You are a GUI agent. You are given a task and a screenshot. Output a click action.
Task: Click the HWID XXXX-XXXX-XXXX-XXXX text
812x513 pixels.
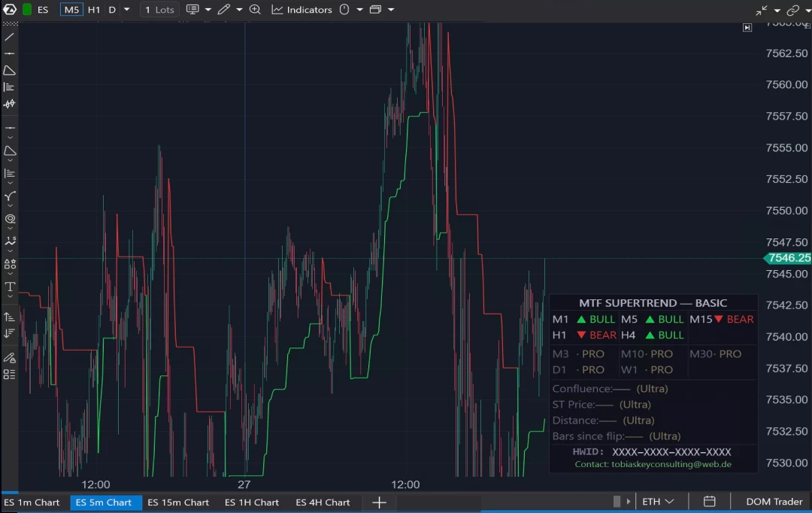pos(652,452)
